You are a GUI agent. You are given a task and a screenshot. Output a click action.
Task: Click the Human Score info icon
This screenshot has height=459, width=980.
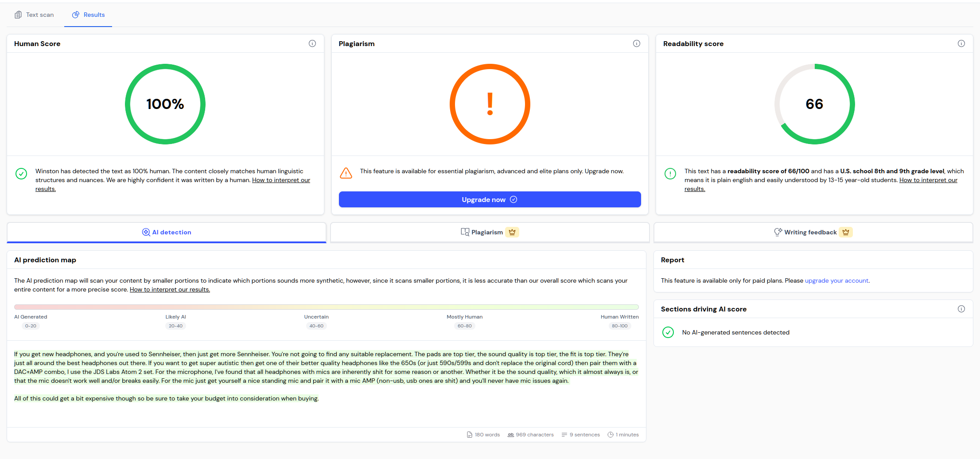click(x=312, y=43)
